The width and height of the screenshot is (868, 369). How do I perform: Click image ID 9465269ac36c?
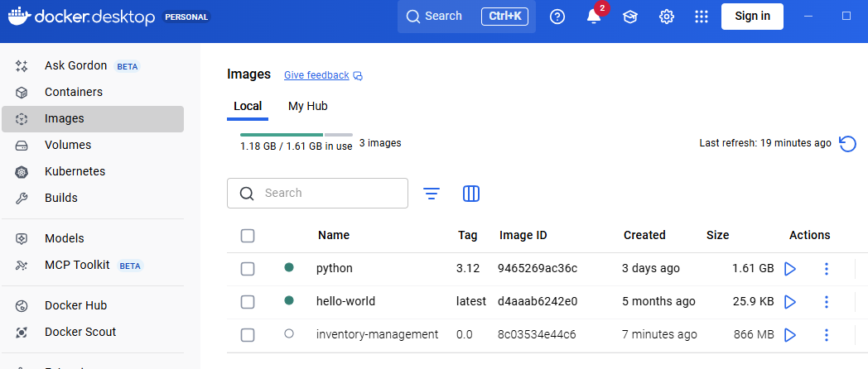[x=537, y=269]
